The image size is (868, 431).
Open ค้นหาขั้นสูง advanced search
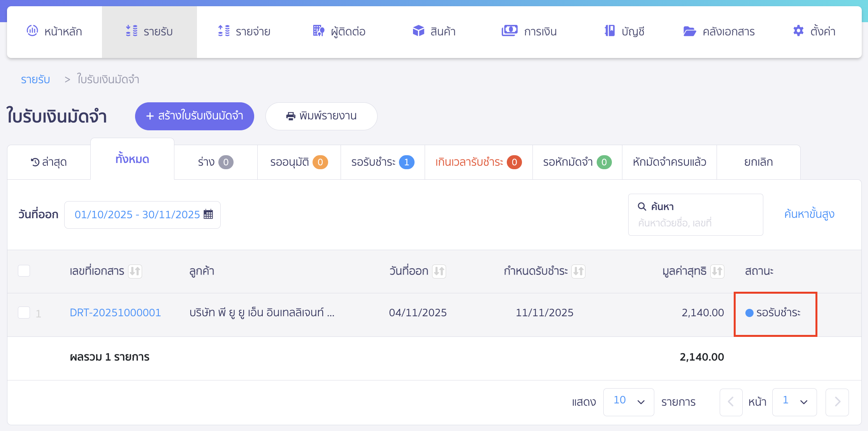pyautogui.click(x=809, y=214)
